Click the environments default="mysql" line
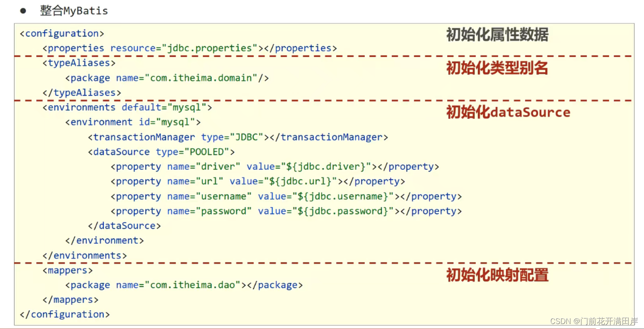The image size is (644, 329). pos(127,108)
